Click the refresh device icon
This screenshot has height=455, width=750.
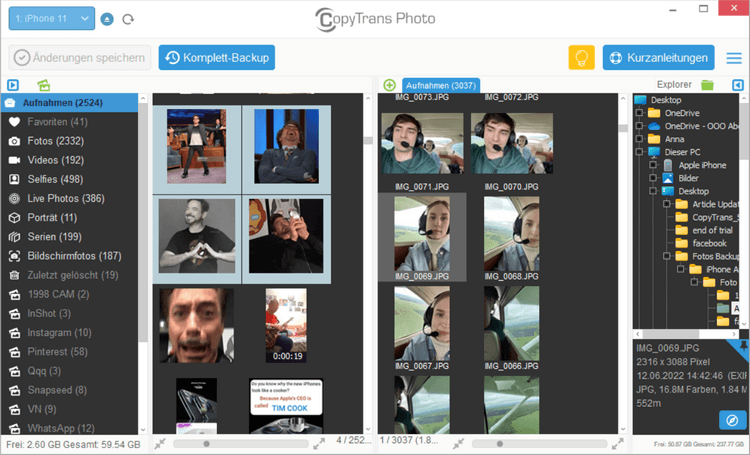pos(128,19)
